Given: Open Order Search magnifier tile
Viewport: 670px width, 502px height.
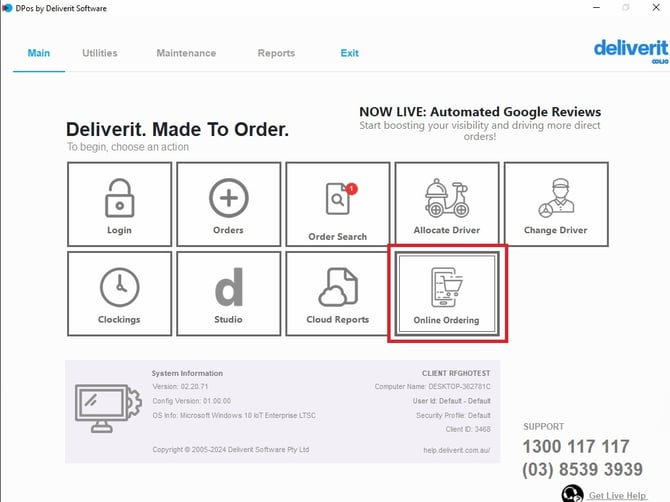Looking at the screenshot, I should click(x=338, y=204).
